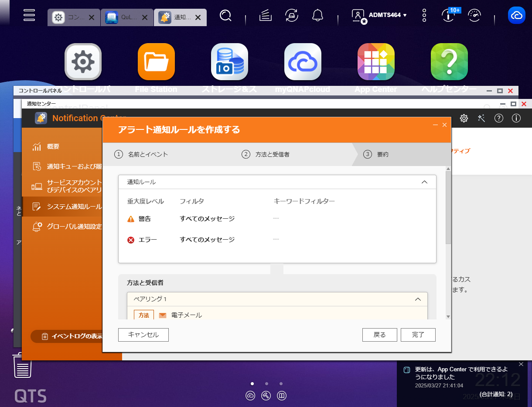Open the desktop trash can icon
The width and height of the screenshot is (532, 407).
(22, 365)
